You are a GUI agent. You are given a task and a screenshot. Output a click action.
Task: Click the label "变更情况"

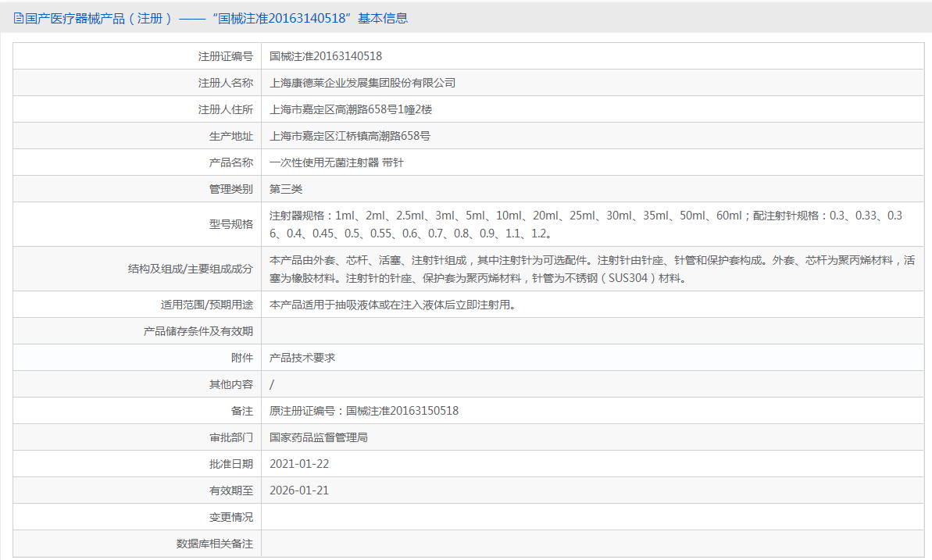(x=230, y=517)
